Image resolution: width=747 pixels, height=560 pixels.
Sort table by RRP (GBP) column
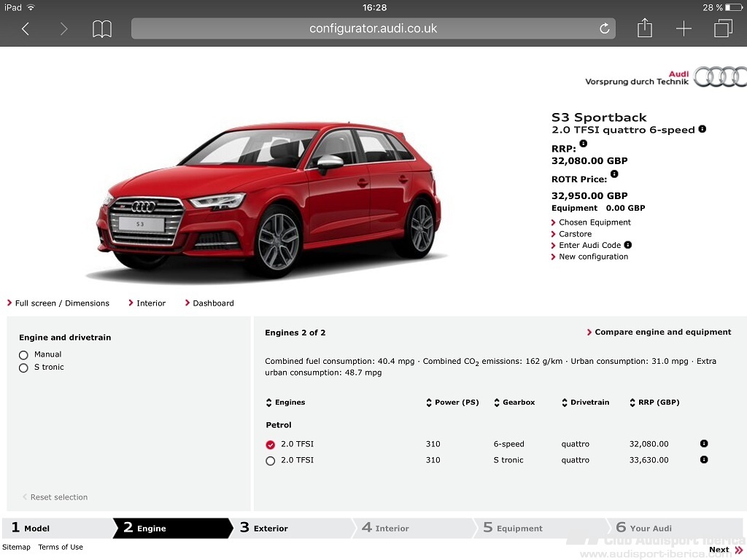pyautogui.click(x=654, y=402)
